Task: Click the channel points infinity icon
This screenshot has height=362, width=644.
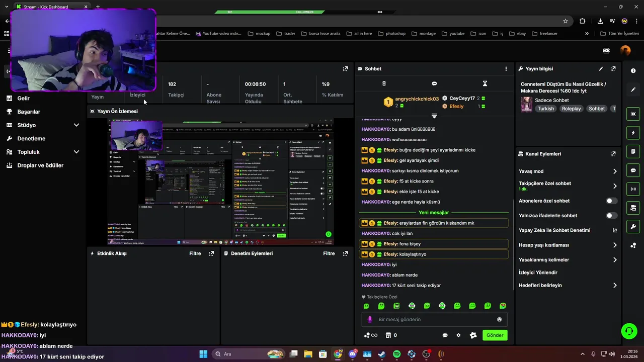Action: coord(371,335)
